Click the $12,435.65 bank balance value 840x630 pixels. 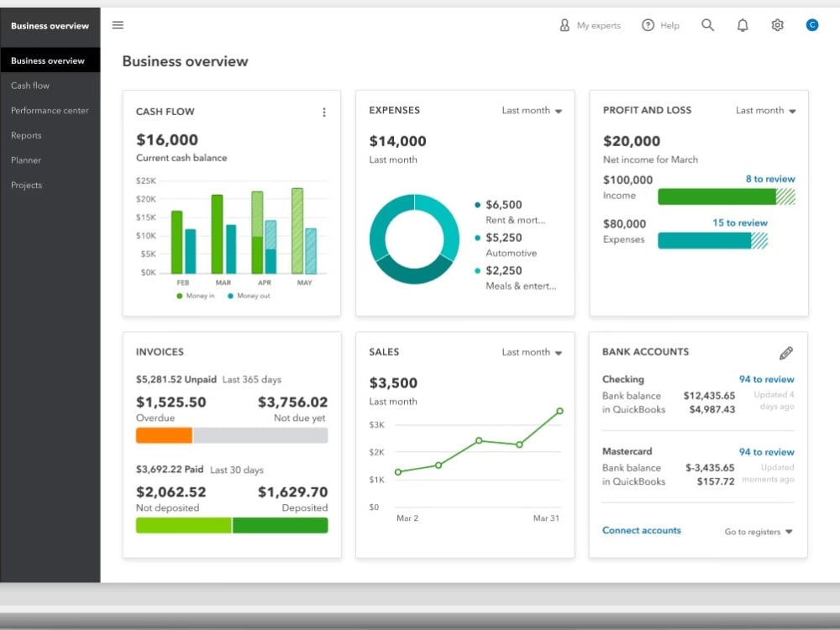point(709,396)
